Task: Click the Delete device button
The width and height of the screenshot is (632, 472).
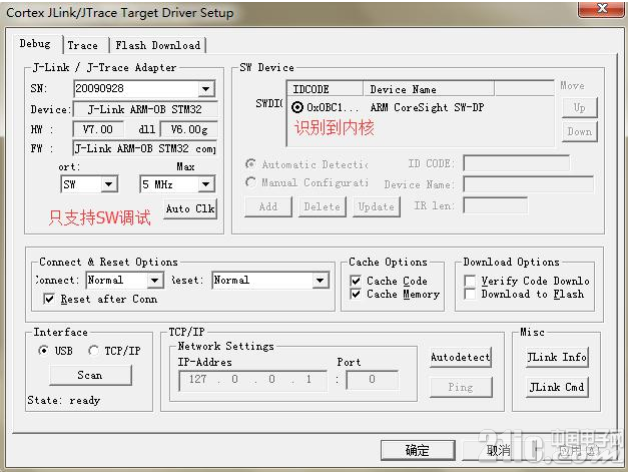Action: 322,207
